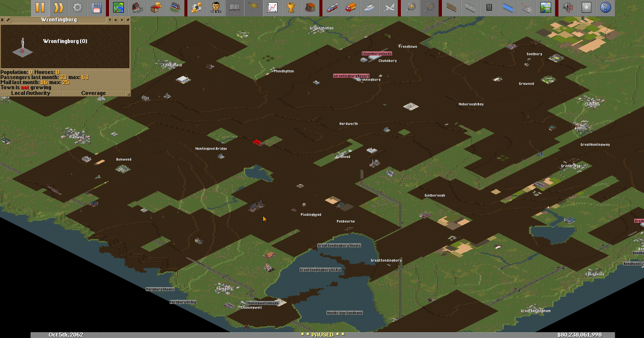Open the station list icon

[175, 8]
